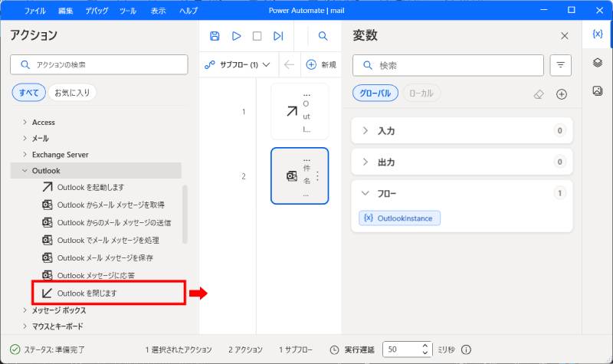The width and height of the screenshot is (613, 364).
Task: Increase 実行遅延 with the up arrow
Action: [x=425, y=346]
